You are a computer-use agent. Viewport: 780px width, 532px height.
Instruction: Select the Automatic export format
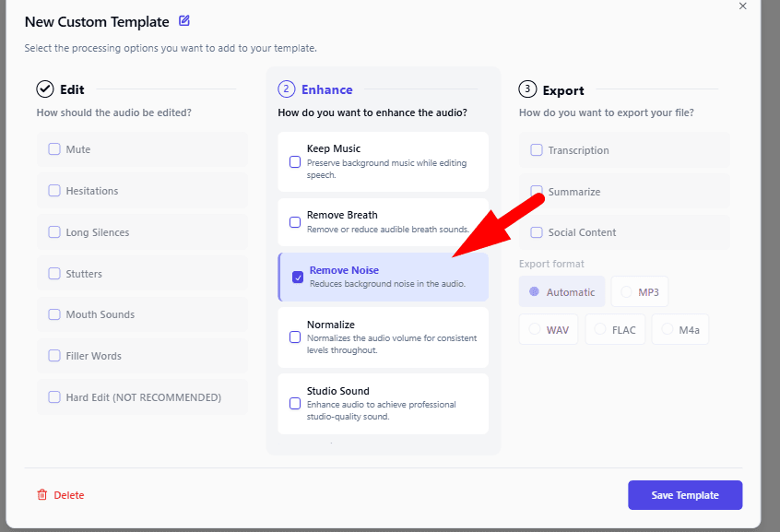point(534,292)
